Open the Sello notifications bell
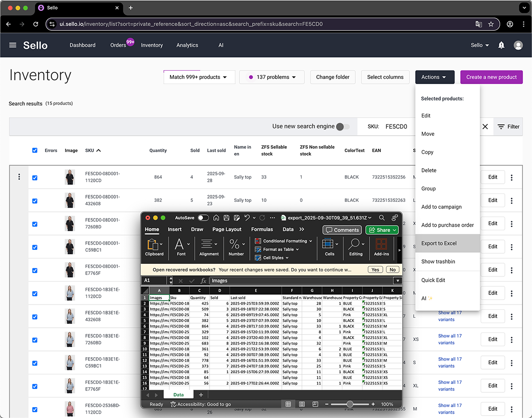532x418 pixels. tap(501, 45)
